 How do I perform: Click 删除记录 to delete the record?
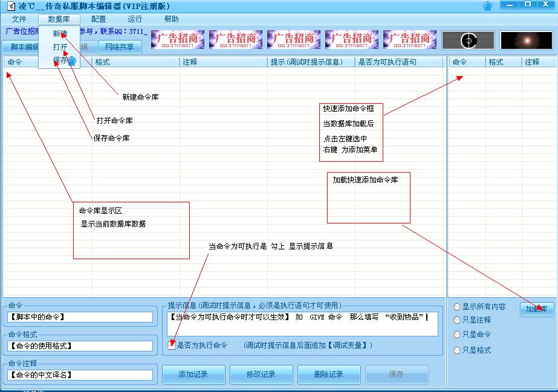pyautogui.click(x=328, y=374)
